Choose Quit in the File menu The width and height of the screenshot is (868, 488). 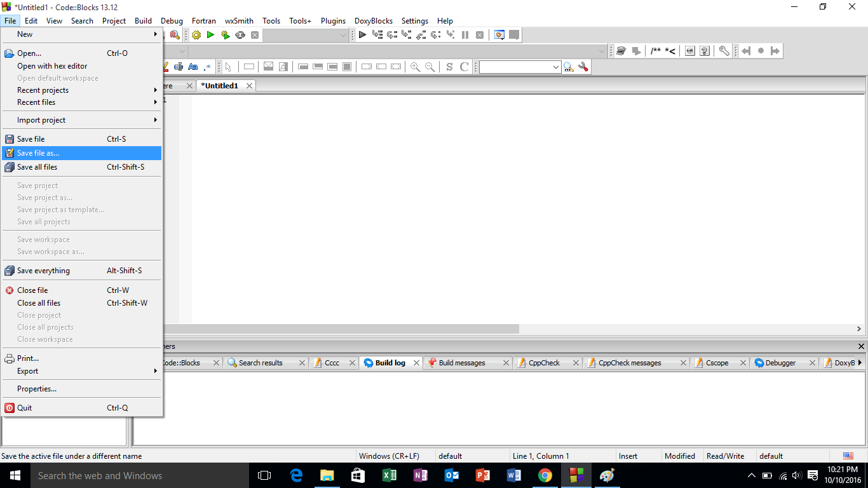pyautogui.click(x=81, y=408)
